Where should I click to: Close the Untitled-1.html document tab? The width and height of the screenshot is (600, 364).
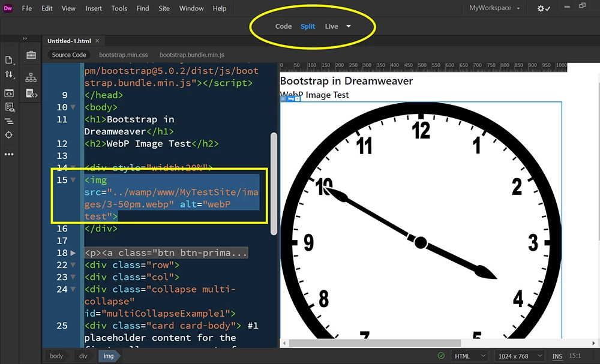(97, 41)
